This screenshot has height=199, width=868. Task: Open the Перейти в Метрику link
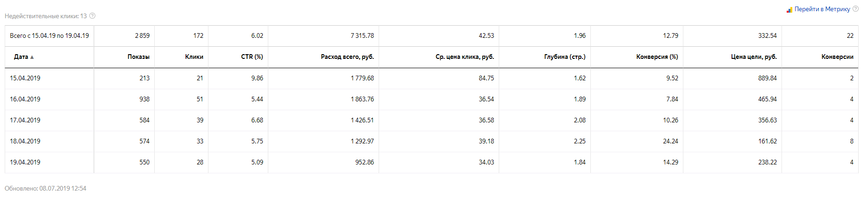822,9
